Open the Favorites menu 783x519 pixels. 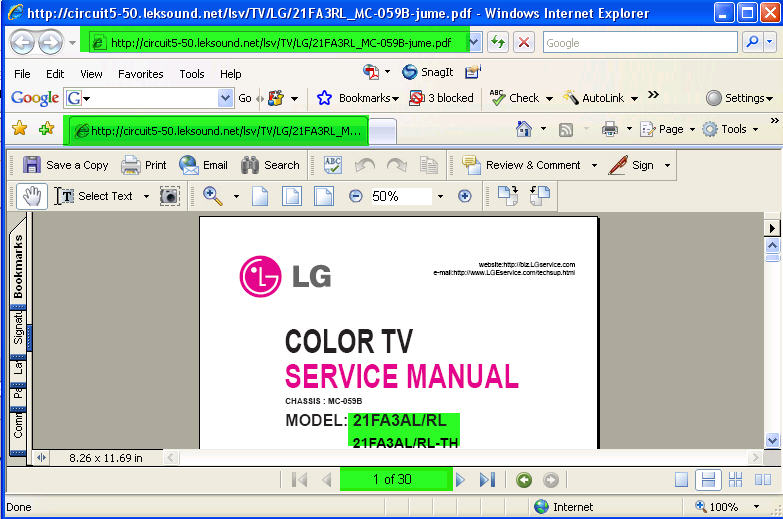point(140,74)
